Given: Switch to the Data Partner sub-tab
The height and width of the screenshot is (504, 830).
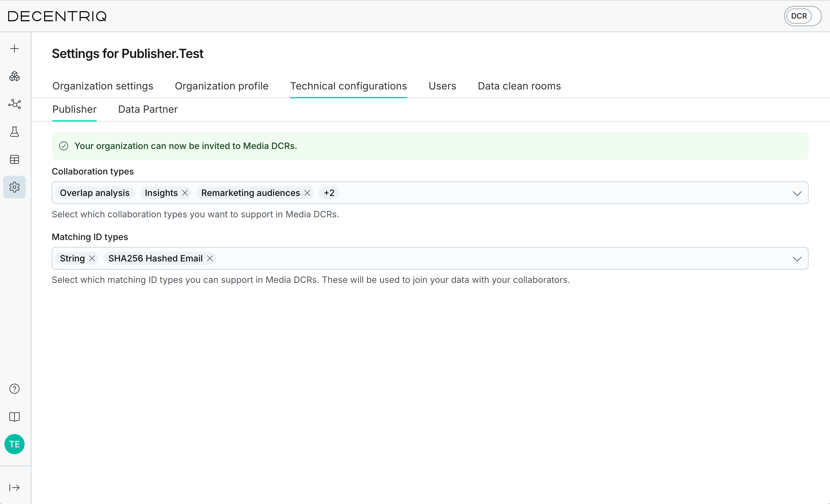Looking at the screenshot, I should coord(148,109).
